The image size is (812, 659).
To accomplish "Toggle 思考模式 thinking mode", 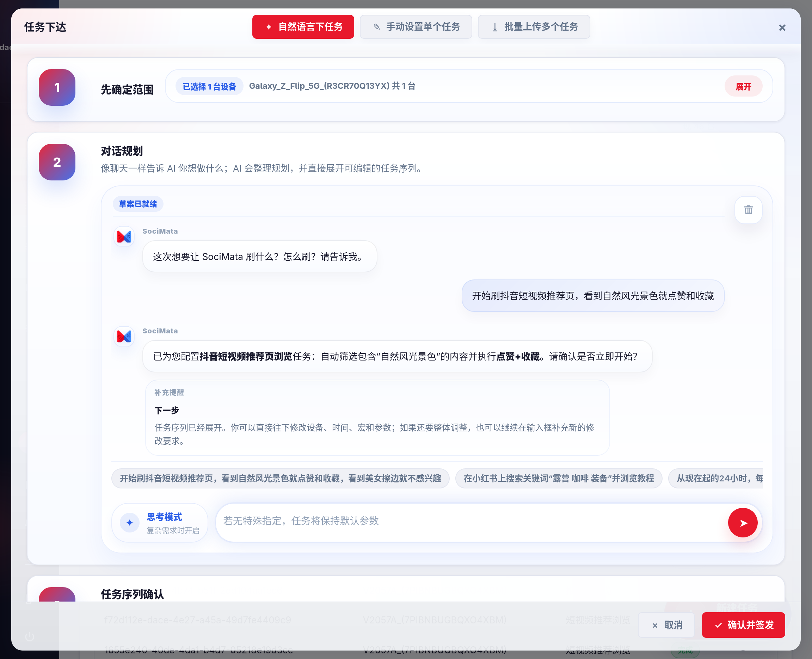I will coord(160,523).
